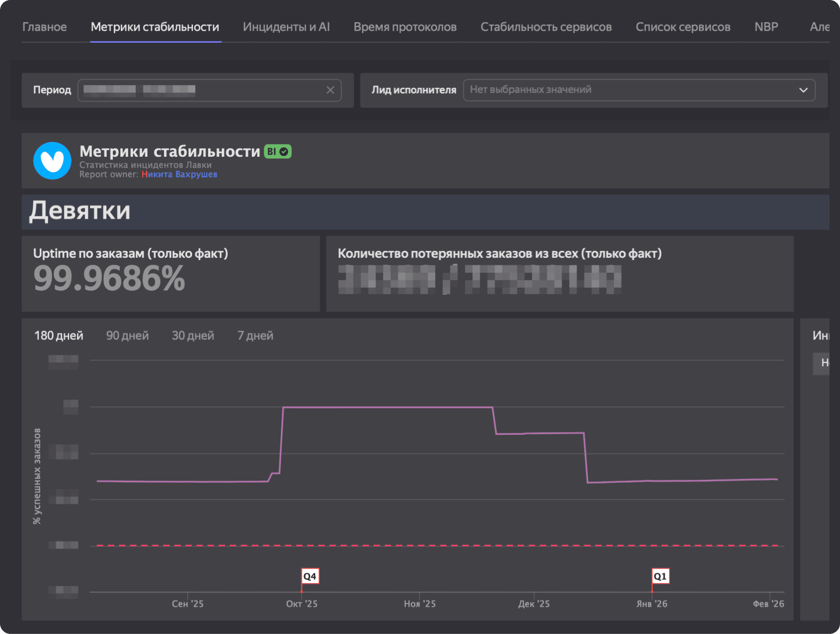Select the 180 дней range
840x634 pixels.
pos(59,336)
